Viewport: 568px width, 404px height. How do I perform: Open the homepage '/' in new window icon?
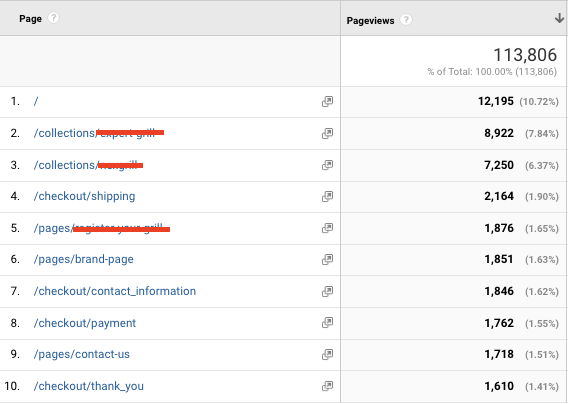(x=327, y=101)
